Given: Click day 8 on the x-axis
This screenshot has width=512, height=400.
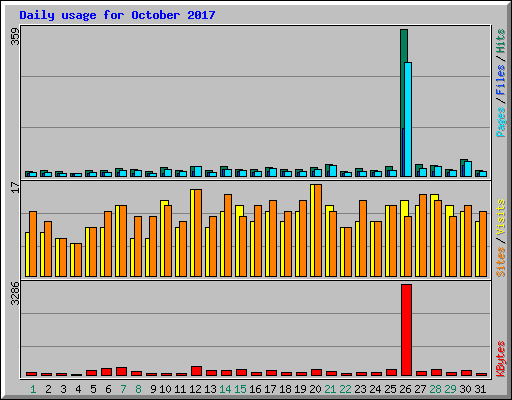Looking at the screenshot, I should tap(138, 389).
